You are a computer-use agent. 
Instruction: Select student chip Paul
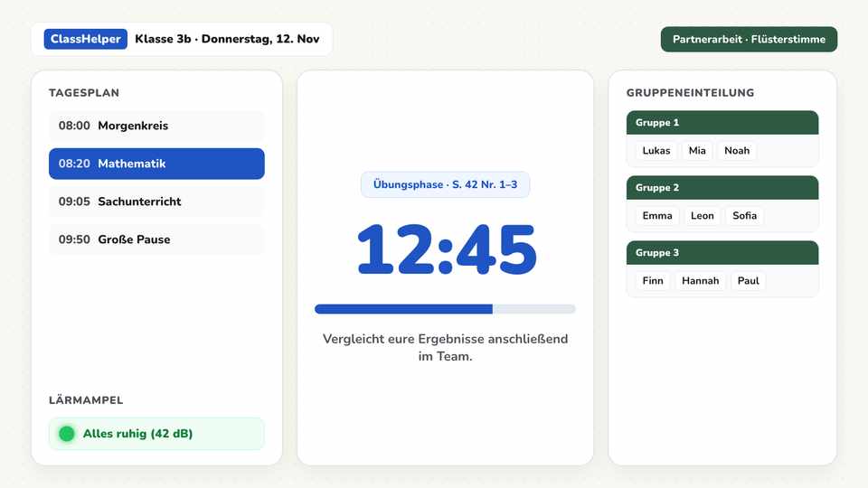[x=748, y=280]
